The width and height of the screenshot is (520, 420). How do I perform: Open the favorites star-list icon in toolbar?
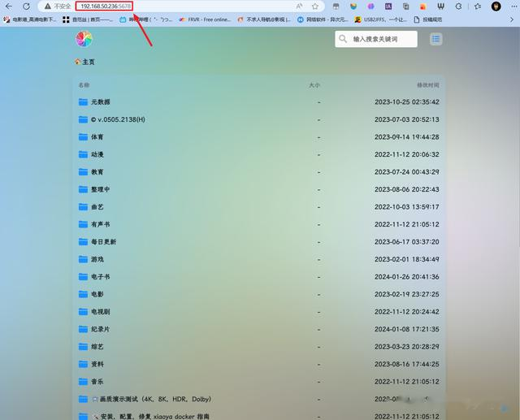(478, 6)
